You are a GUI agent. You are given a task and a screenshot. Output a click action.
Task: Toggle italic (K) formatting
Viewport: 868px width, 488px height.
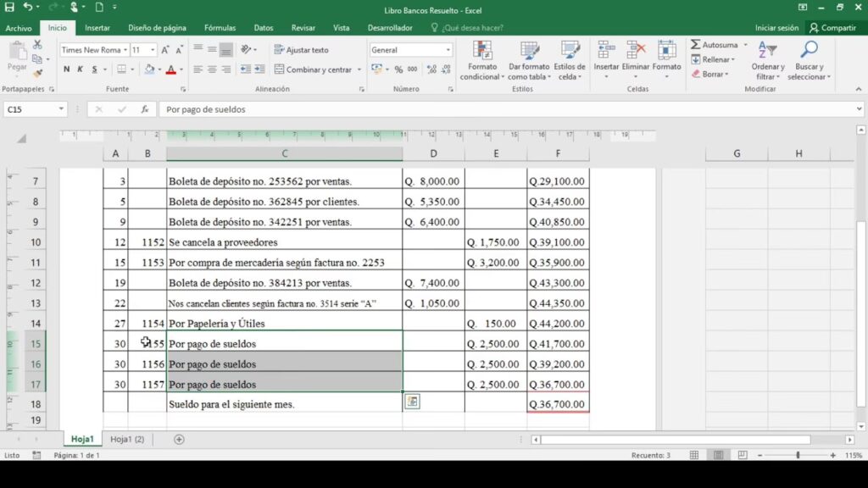(81, 69)
